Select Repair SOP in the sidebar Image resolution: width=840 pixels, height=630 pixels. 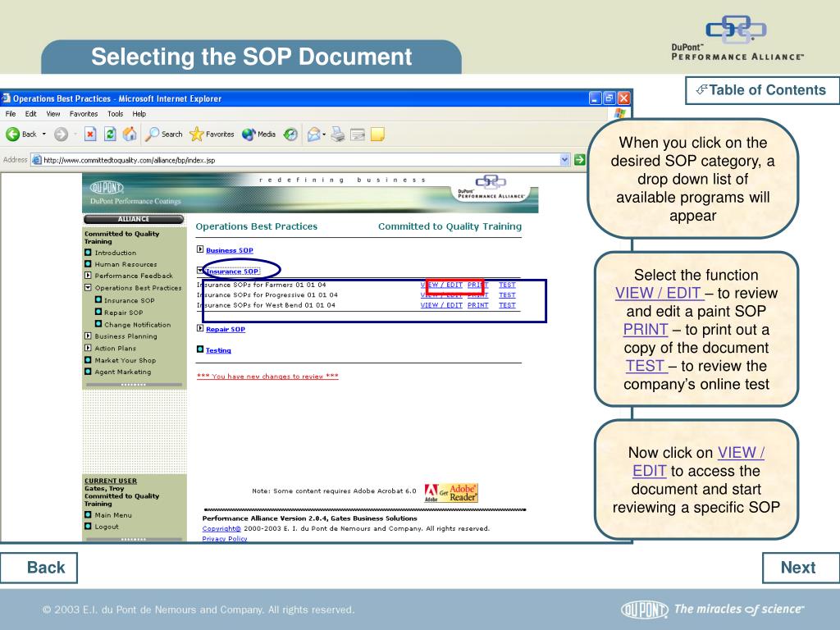123,313
